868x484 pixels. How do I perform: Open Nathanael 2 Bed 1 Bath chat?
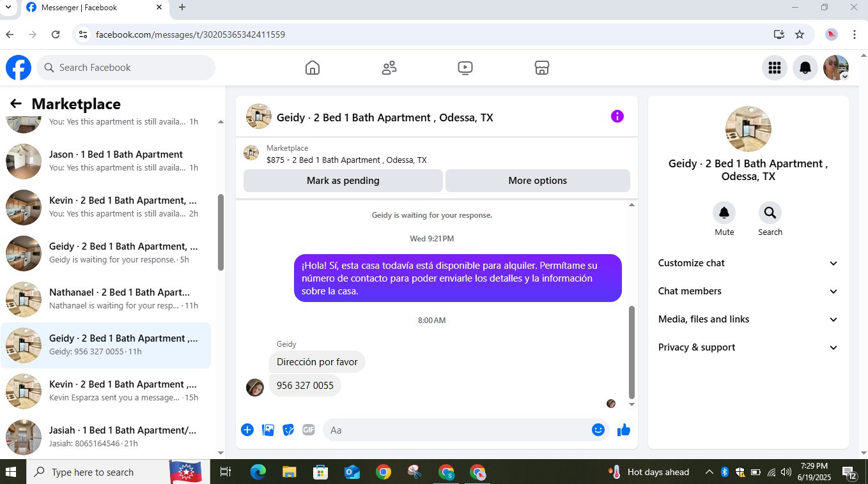click(x=105, y=299)
